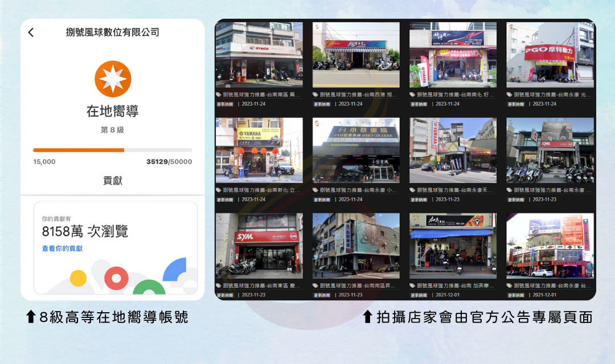Click the back arrow on the profile page
615x364 pixels.
click(x=30, y=32)
